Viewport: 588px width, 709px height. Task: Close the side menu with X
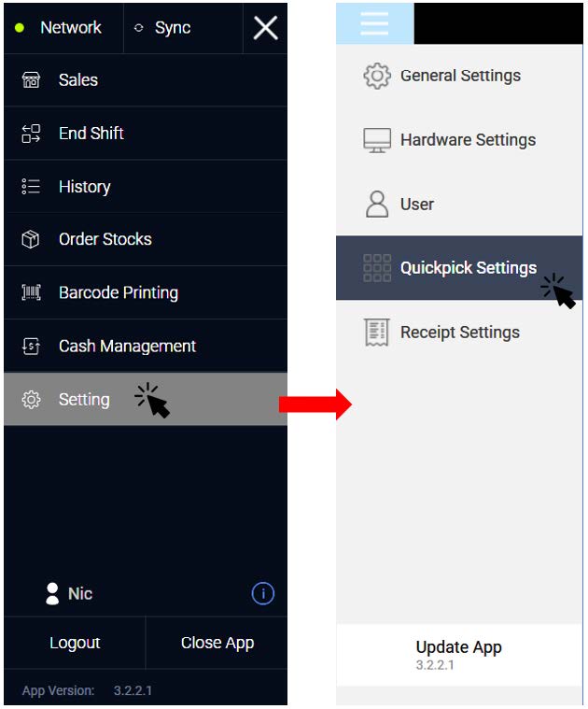coord(266,28)
